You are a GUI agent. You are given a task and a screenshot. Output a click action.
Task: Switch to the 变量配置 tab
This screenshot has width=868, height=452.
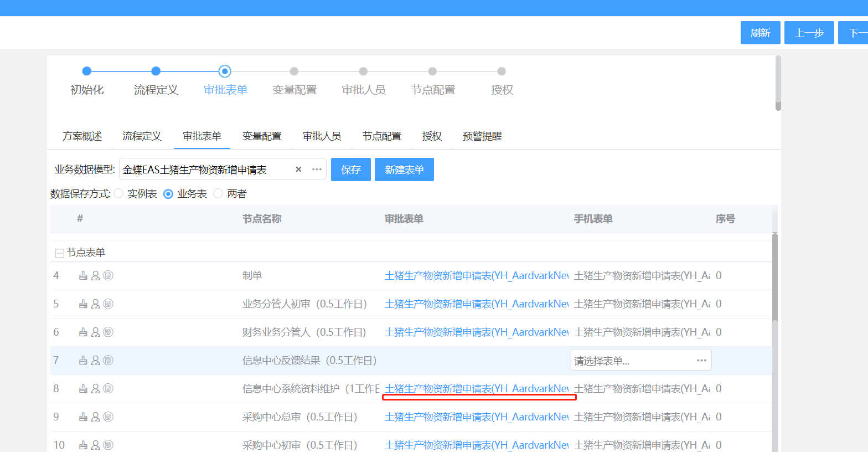[x=262, y=136]
